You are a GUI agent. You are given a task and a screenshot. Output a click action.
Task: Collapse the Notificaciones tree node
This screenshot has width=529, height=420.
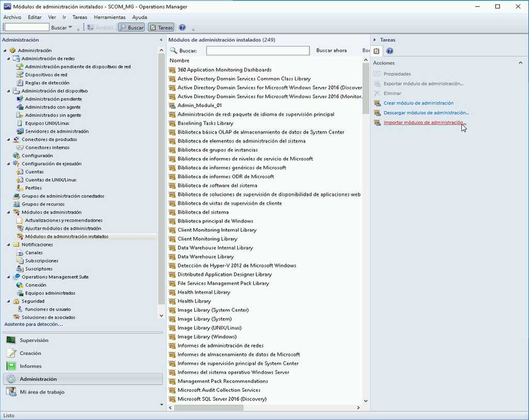click(9, 245)
